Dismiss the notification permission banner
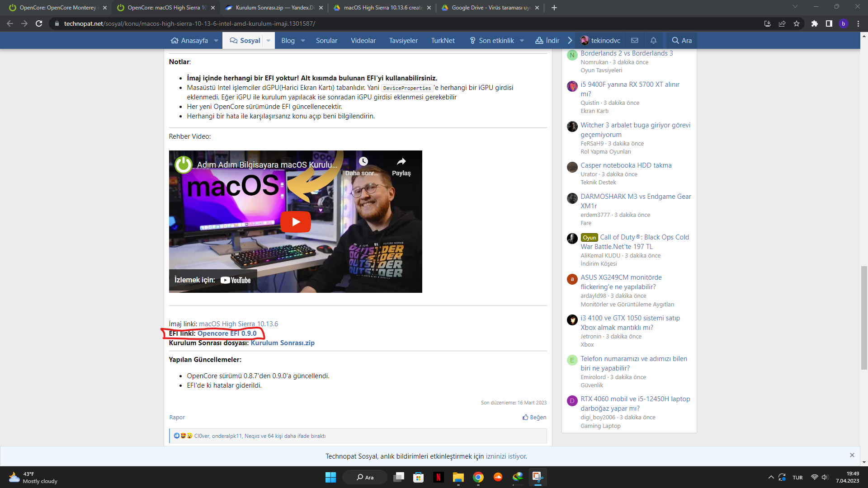The image size is (868, 488). [852, 455]
